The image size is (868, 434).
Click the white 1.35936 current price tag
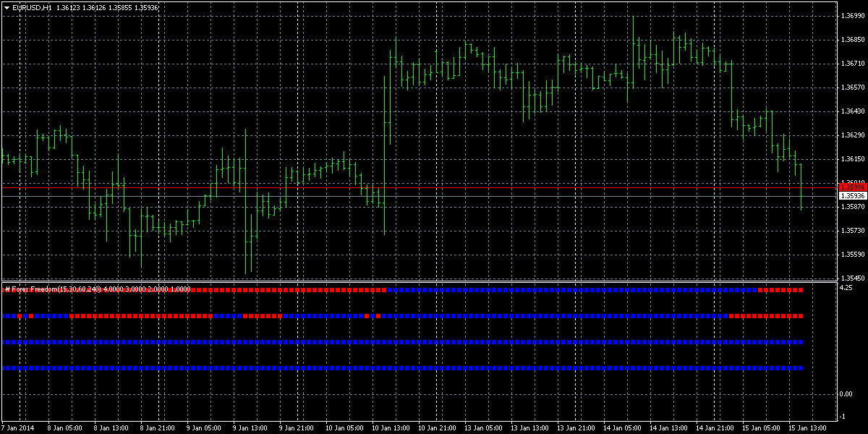852,195
